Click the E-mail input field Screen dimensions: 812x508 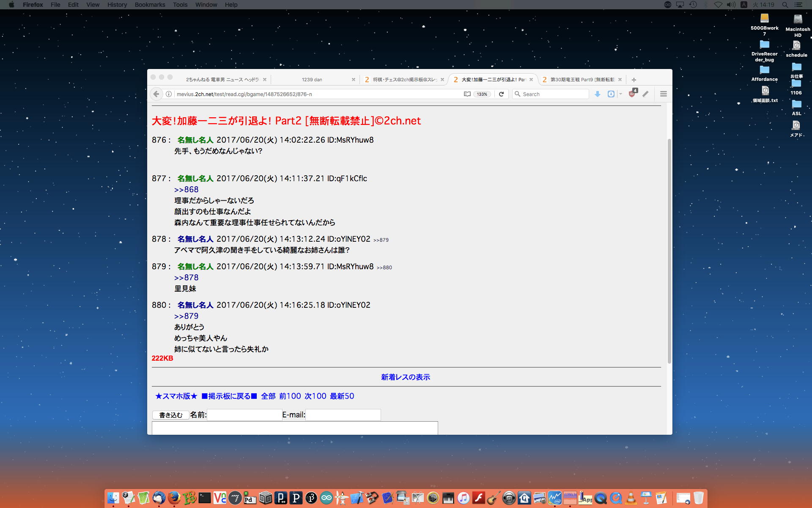[x=343, y=415]
